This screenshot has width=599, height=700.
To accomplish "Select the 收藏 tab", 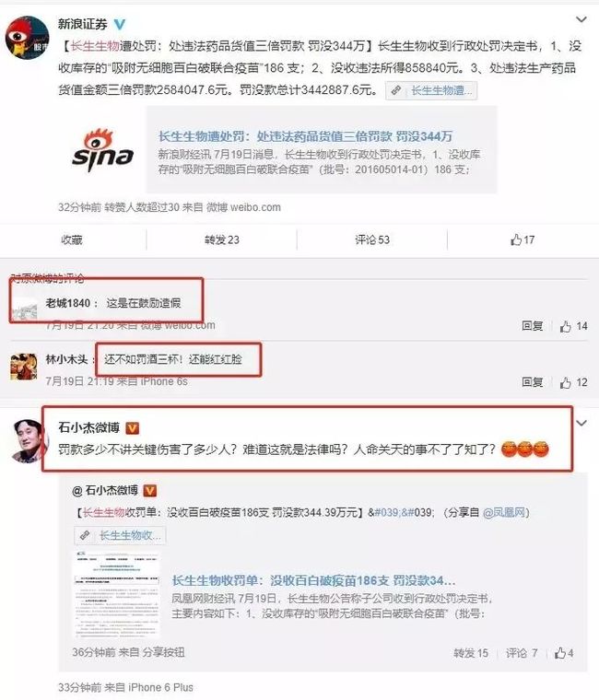I will point(72,239).
